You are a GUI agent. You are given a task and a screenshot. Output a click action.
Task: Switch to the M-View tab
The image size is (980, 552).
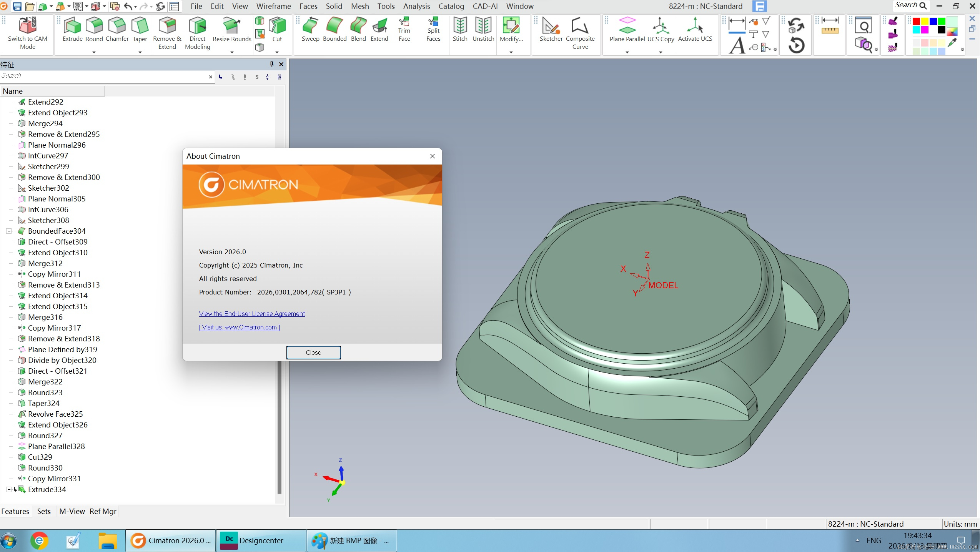(x=72, y=511)
